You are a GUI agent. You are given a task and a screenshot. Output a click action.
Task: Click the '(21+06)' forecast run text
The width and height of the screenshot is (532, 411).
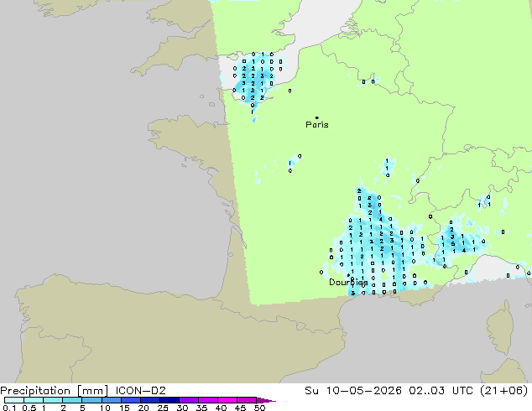503,391
